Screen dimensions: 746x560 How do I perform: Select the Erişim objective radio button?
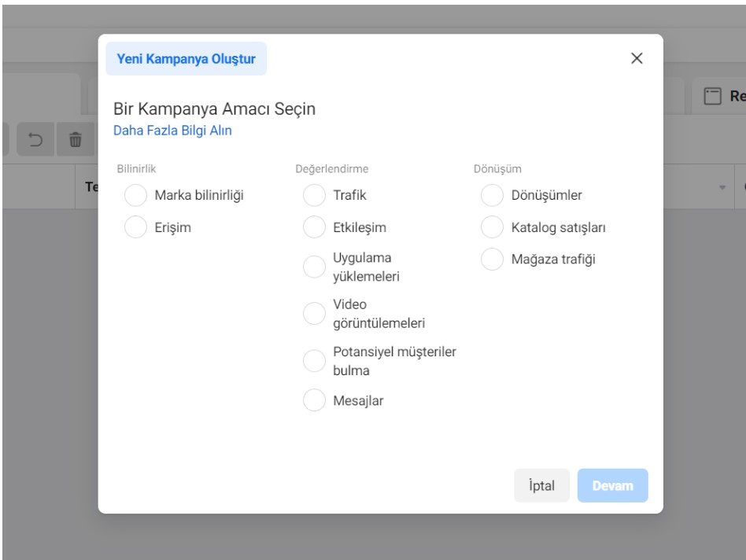135,227
